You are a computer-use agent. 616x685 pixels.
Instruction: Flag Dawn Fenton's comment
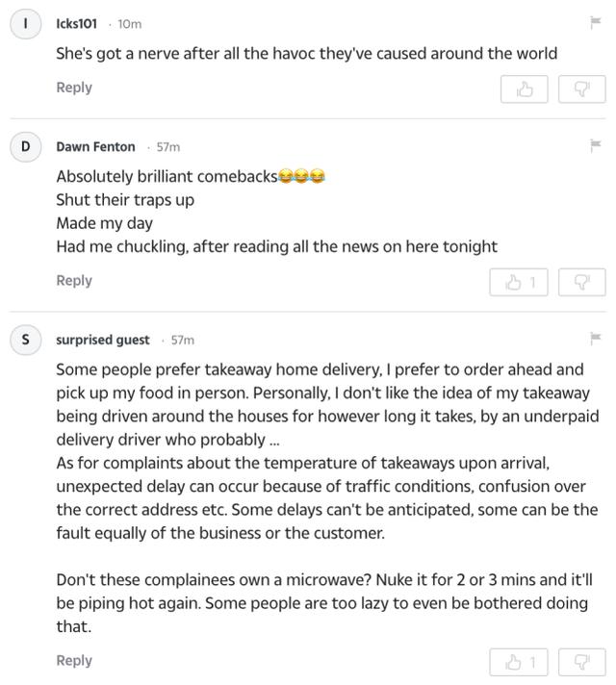click(595, 145)
